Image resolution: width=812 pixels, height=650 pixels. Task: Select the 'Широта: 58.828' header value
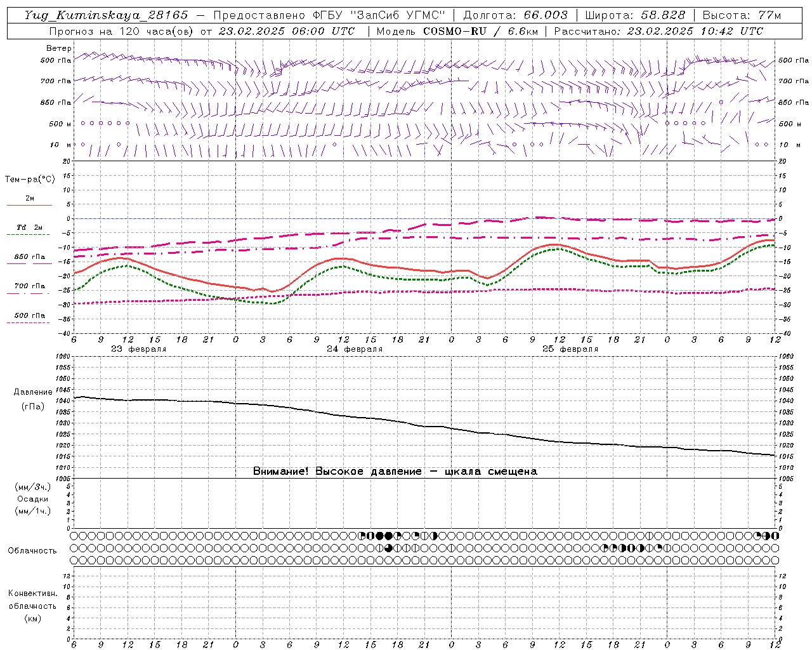[635, 15]
